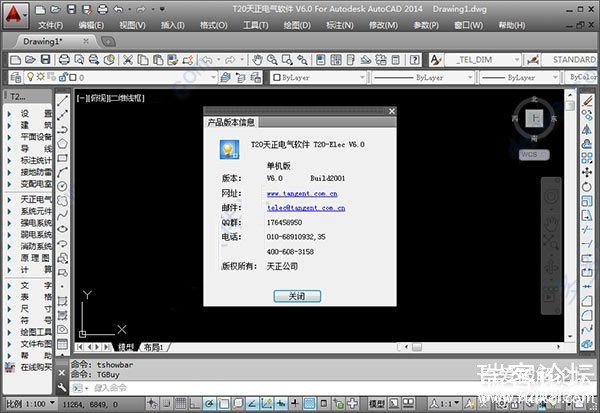Select the Construction Line tool
Image resolution: width=600 pixels, height=413 pixels.
tap(62, 115)
